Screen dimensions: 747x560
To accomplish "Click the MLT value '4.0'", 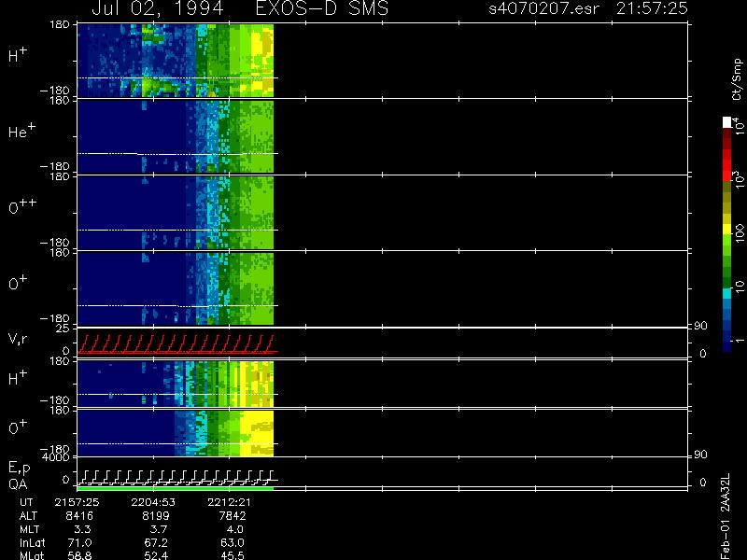I will pos(234,529).
